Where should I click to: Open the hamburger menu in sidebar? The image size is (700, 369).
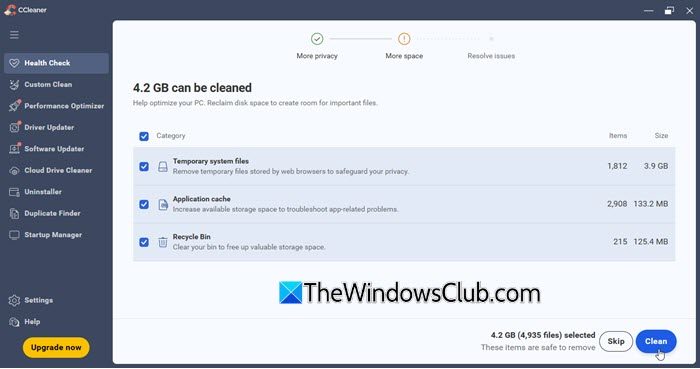coord(14,35)
